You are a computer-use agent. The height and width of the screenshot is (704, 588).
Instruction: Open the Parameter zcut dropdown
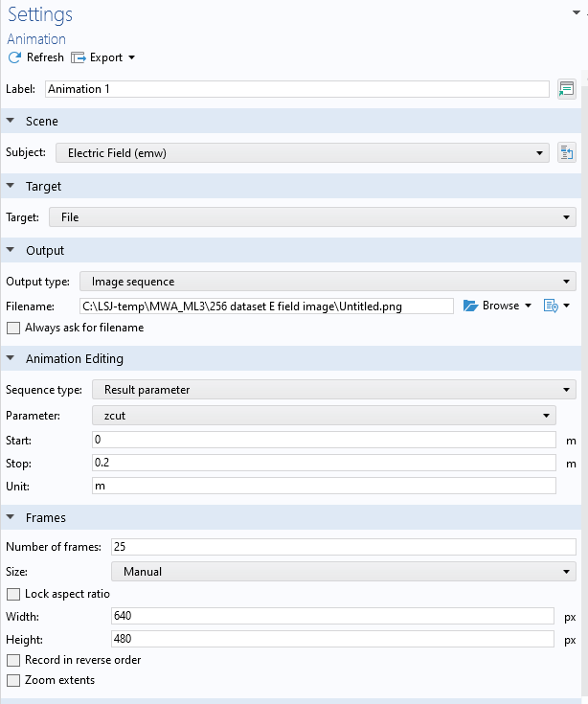tap(324, 415)
